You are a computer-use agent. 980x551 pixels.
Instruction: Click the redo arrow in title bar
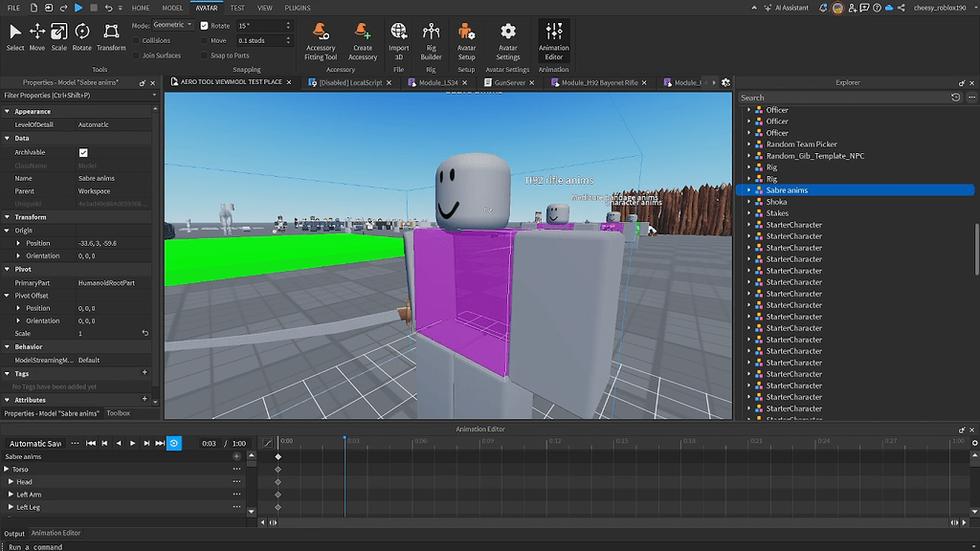tap(63, 8)
